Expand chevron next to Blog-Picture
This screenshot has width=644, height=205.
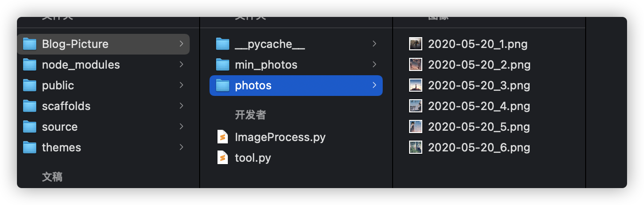pos(181,44)
